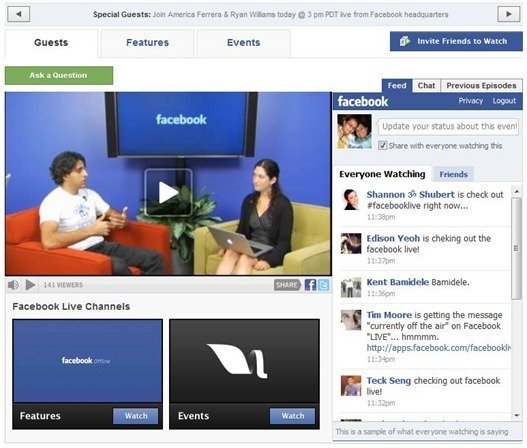Watch the Events channel
The height and width of the screenshot is (448, 527).
coord(292,416)
